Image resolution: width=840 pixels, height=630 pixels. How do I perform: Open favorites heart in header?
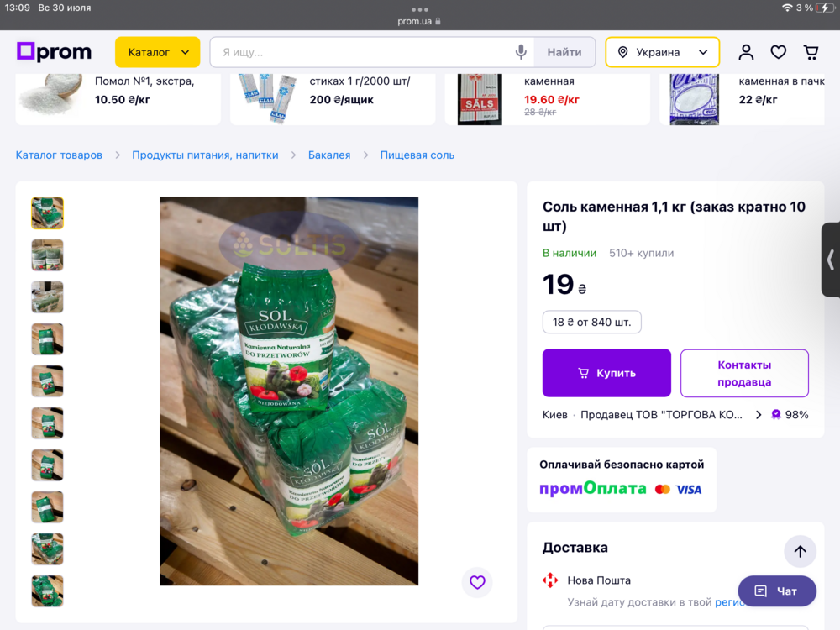click(x=779, y=52)
